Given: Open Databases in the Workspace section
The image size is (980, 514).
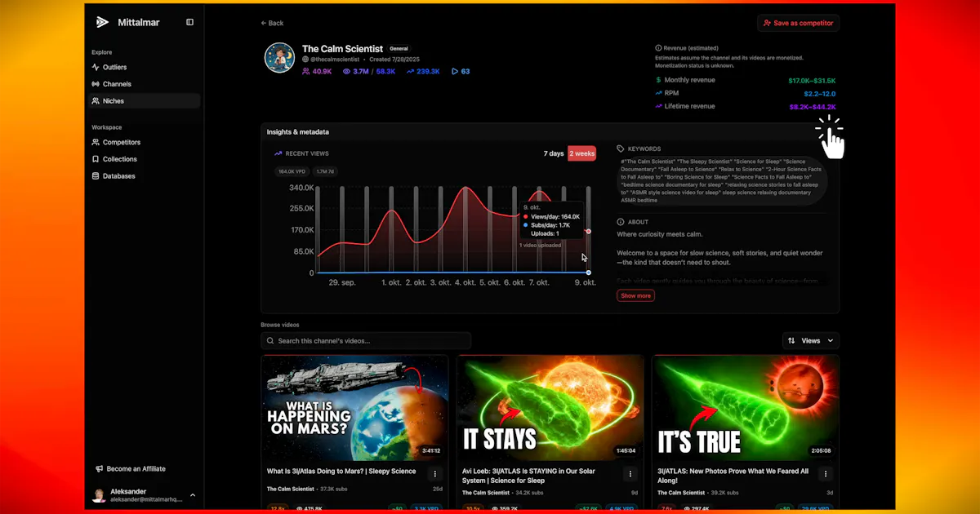Looking at the screenshot, I should (144, 176).
